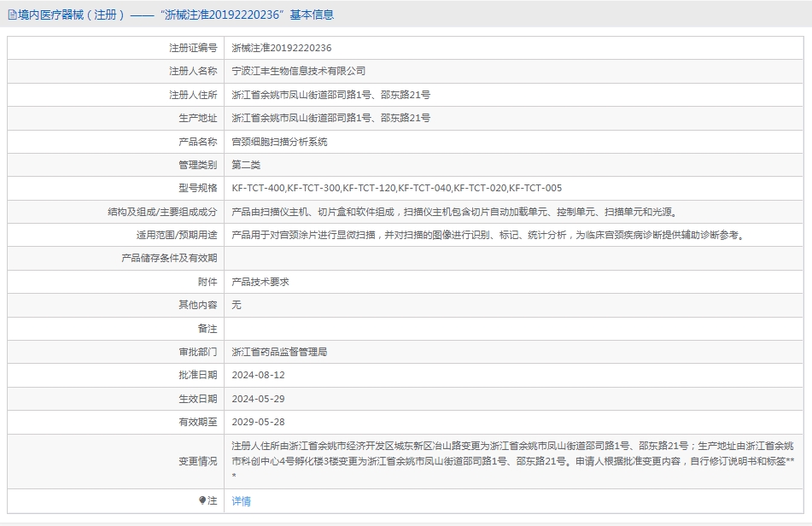Click the text starting 产品用于对宫颈涂片
Screen dimensions: 812x526
point(489,235)
